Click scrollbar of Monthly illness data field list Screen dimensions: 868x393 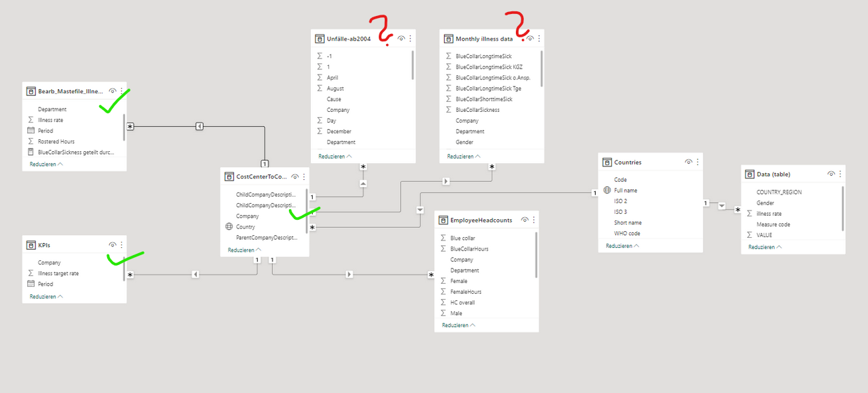click(542, 68)
